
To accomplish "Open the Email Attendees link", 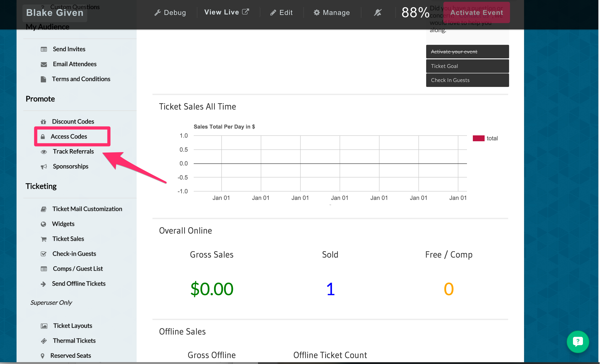I will point(75,64).
